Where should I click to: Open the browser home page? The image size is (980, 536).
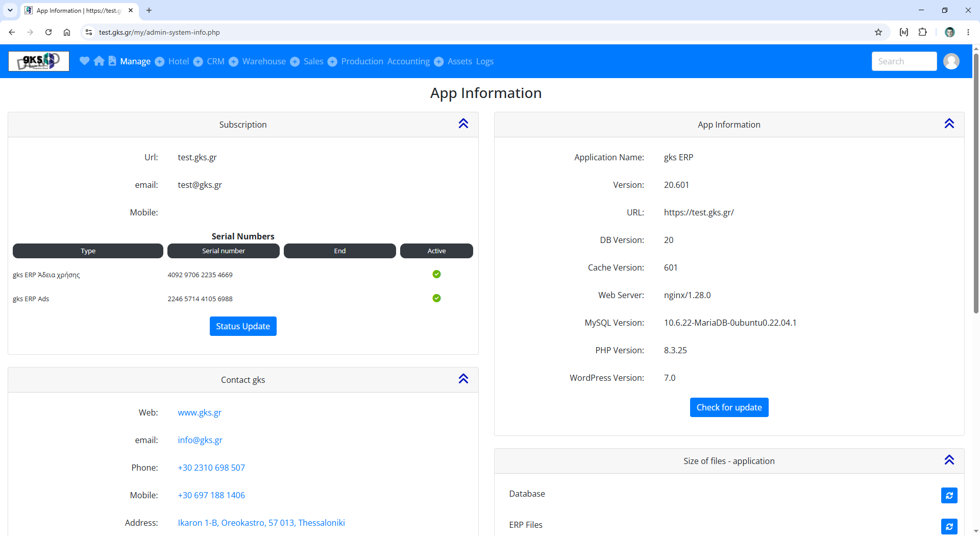pos(67,32)
